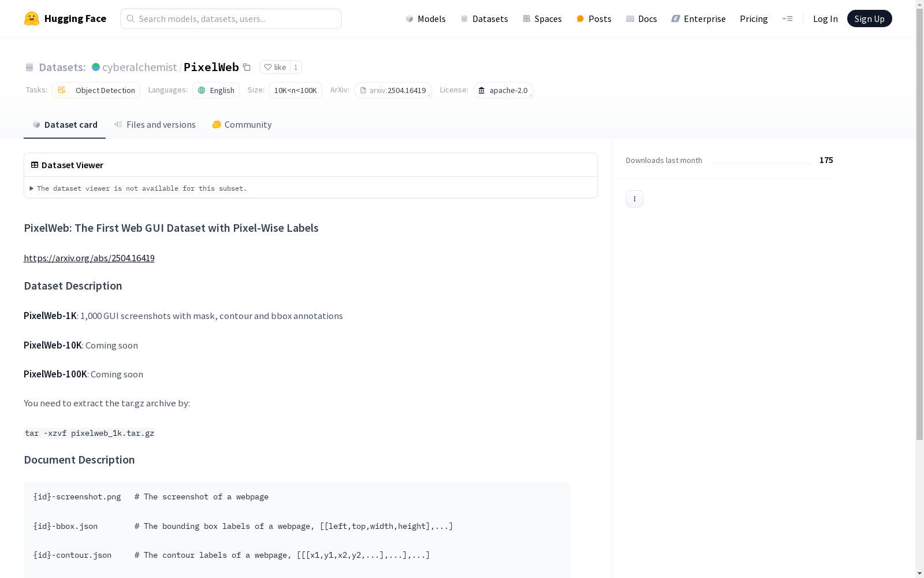Click the Dataset Viewer heading
This screenshot has height=578, width=924.
[x=72, y=165]
